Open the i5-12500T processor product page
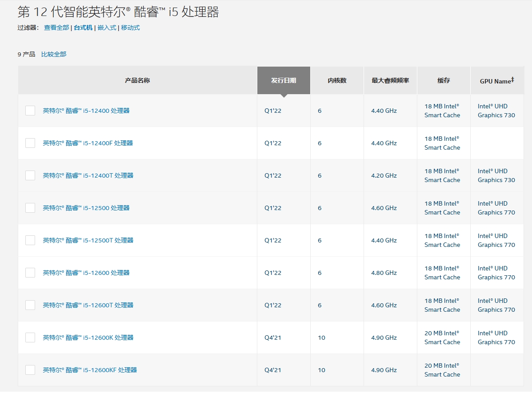Image resolution: width=532 pixels, height=393 pixels. (88, 240)
